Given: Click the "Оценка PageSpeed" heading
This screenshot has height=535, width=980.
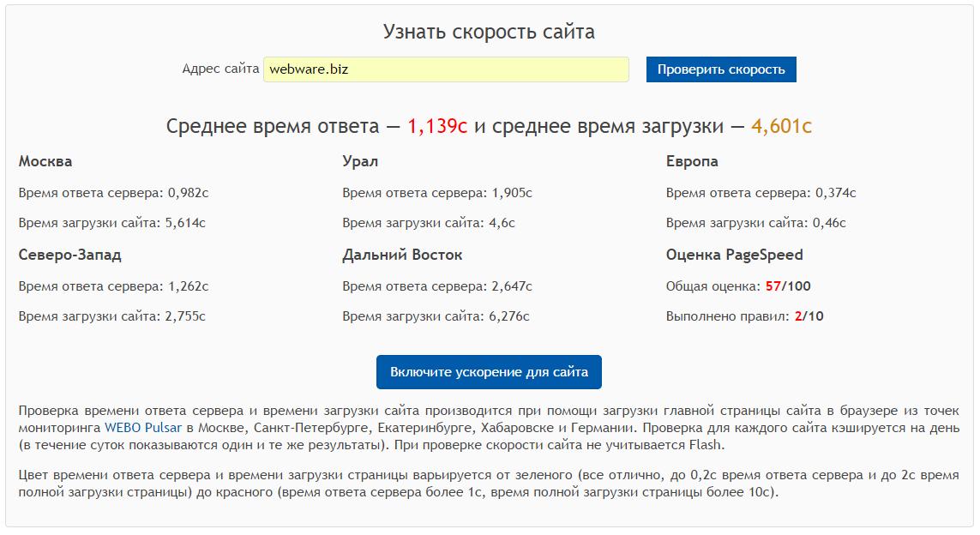Looking at the screenshot, I should pos(734,255).
